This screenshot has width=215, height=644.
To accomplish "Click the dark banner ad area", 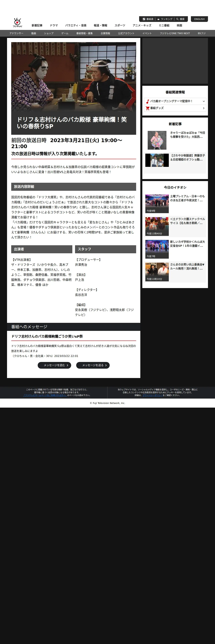I will pos(175,61).
